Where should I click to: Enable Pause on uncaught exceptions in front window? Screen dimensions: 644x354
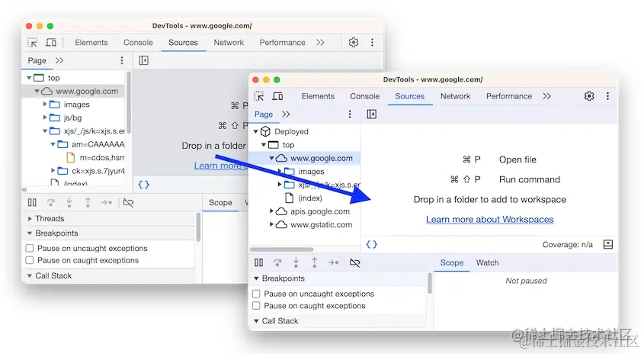(x=256, y=294)
